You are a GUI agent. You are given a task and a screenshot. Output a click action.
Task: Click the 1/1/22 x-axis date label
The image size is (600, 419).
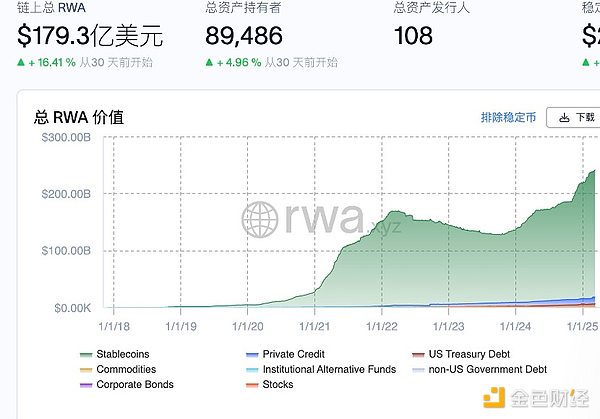[x=381, y=325]
